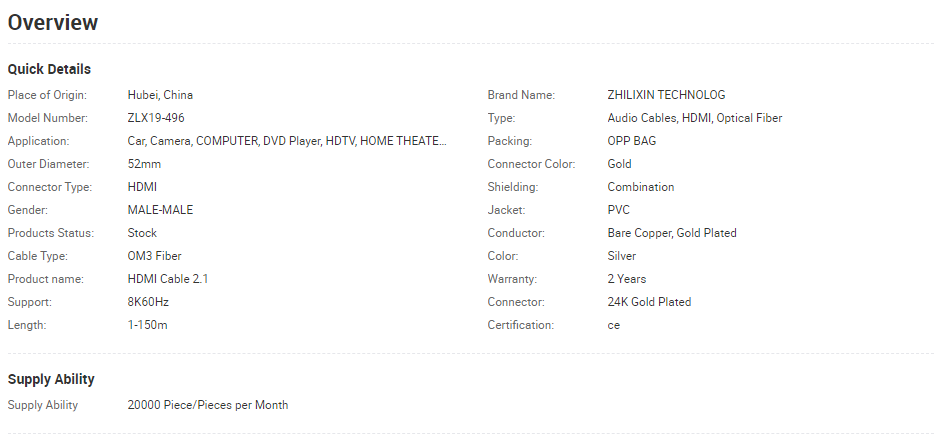Click the 1-150m length value
941x442 pixels.
point(148,325)
